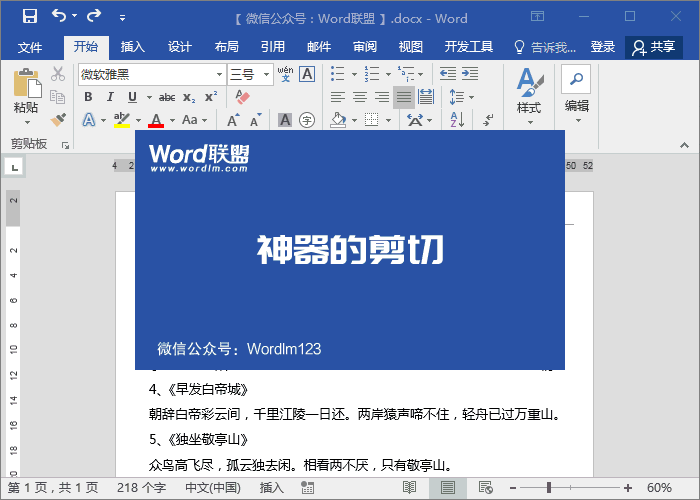Click the 告诉我 search box
700x500 pixels.
(x=545, y=47)
